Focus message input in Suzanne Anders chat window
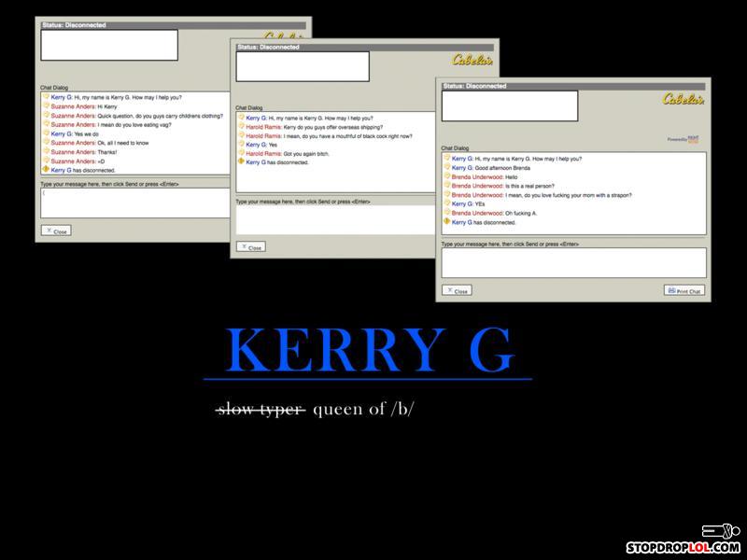 (135, 203)
